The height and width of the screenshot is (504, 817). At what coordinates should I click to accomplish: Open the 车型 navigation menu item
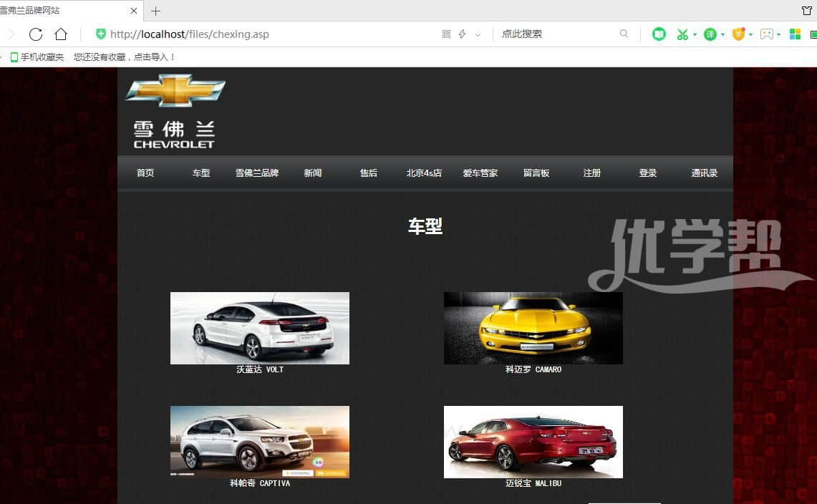pos(201,173)
